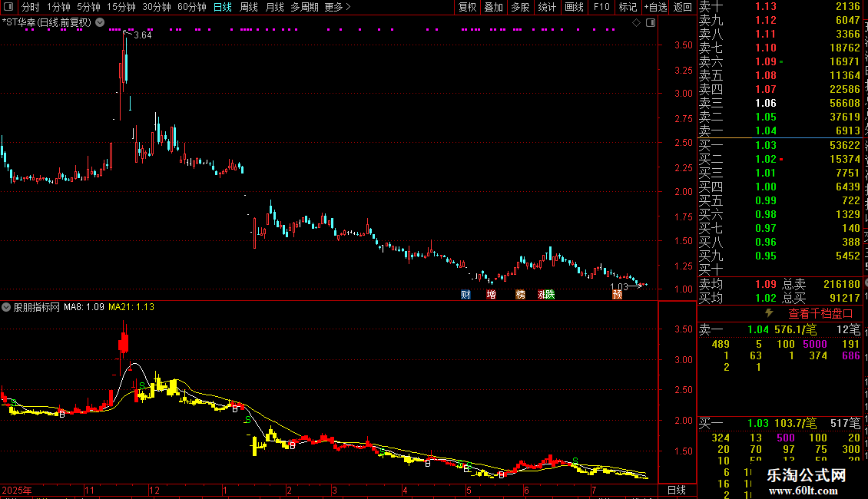This screenshot has width=868, height=499.
Task: Click the 3.64 high price label
Action: point(143,35)
